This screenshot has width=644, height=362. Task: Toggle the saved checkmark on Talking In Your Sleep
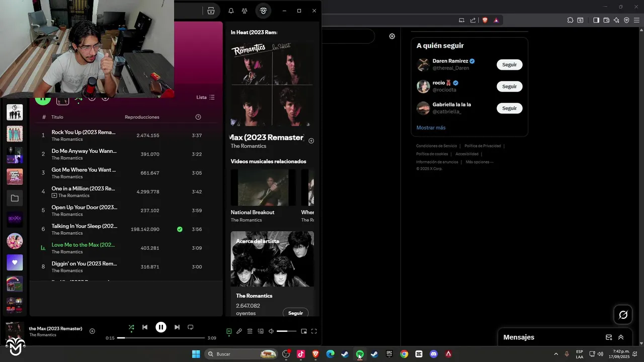click(x=180, y=229)
